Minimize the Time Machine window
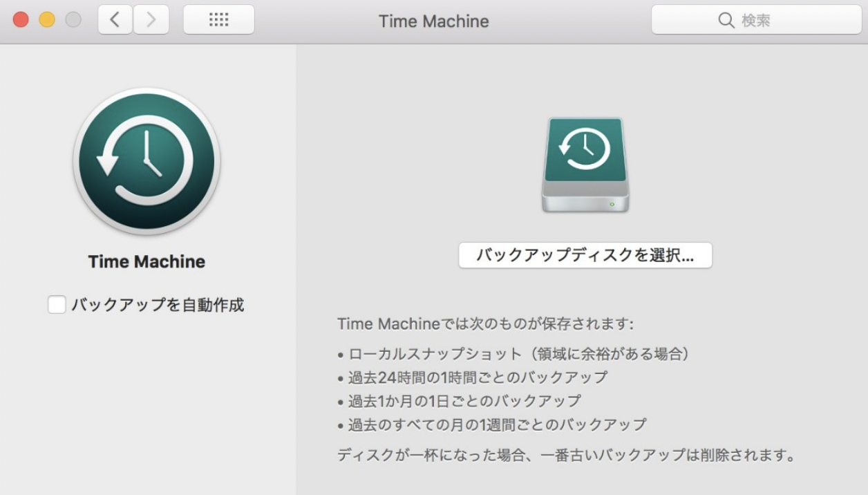Image resolution: width=868 pixels, height=495 pixels. (x=46, y=19)
